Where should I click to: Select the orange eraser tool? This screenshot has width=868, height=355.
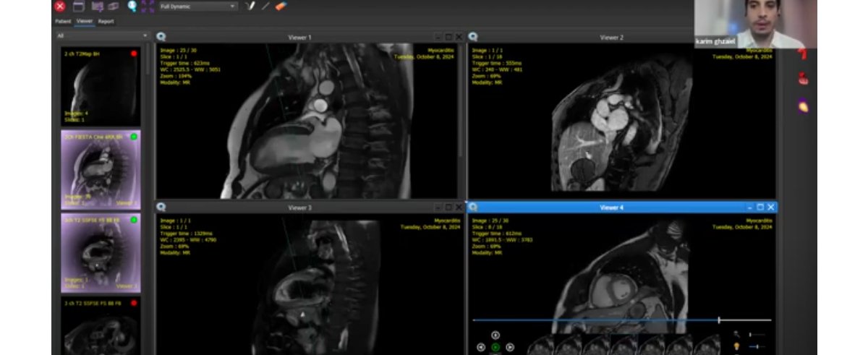click(281, 6)
